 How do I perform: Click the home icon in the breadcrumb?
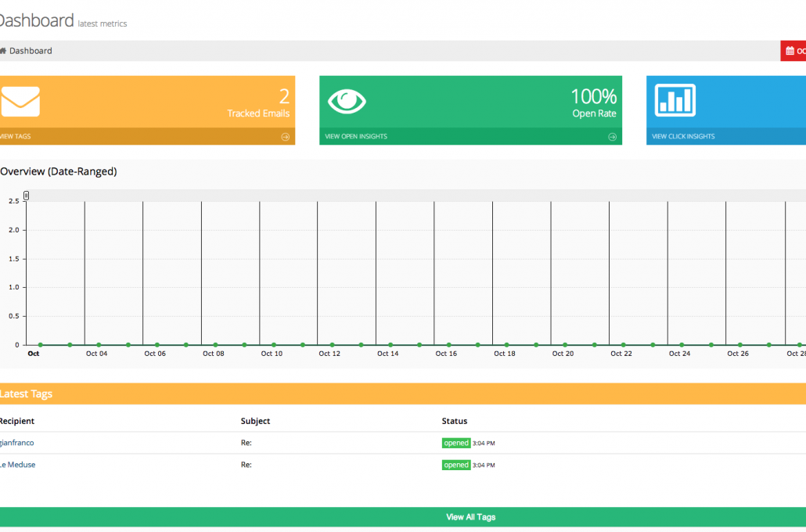3,51
